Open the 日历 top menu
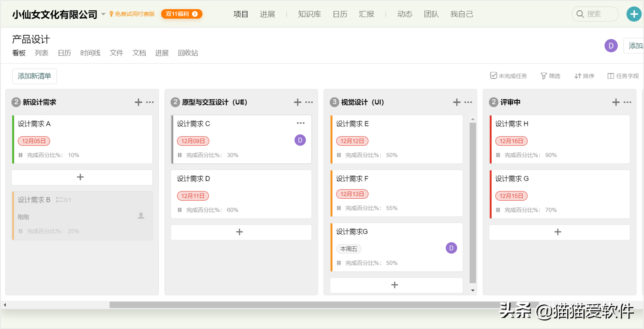 340,14
